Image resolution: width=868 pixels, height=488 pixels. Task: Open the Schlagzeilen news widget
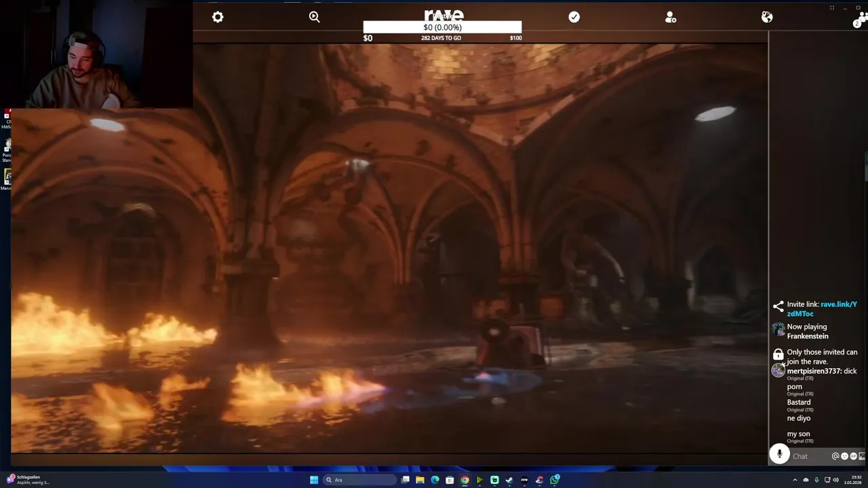tap(27, 480)
